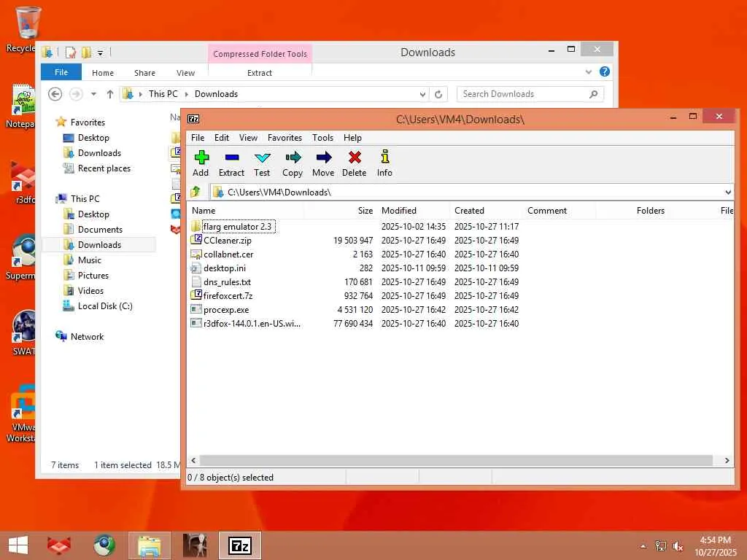
Task: Sort by the Created column header
Action: (487, 211)
